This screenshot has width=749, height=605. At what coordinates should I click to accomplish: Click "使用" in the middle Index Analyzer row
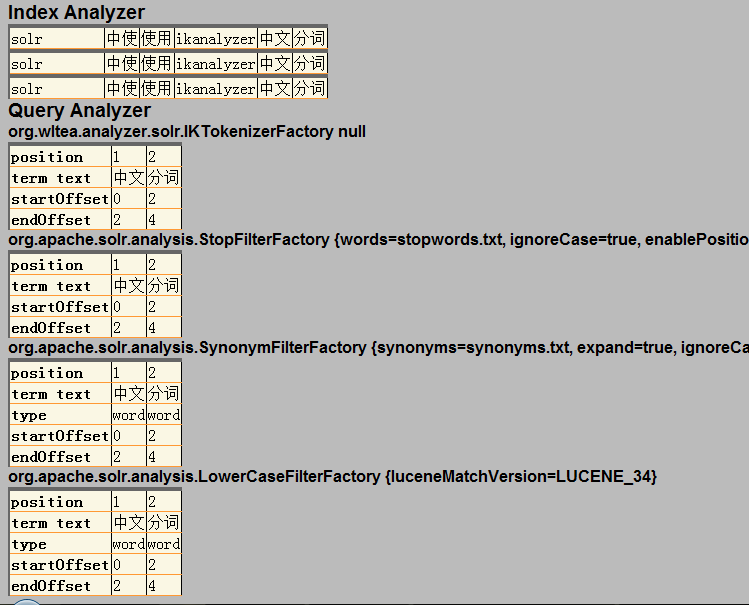(157, 64)
